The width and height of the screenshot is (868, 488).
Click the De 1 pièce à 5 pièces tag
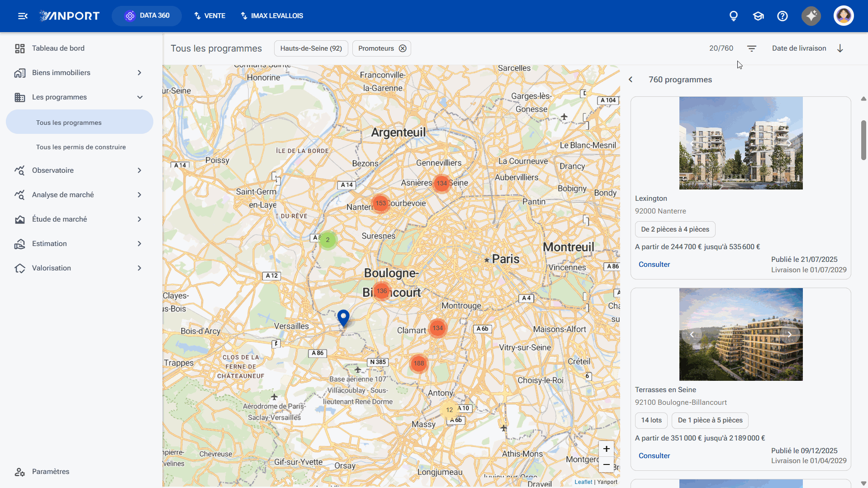(710, 421)
